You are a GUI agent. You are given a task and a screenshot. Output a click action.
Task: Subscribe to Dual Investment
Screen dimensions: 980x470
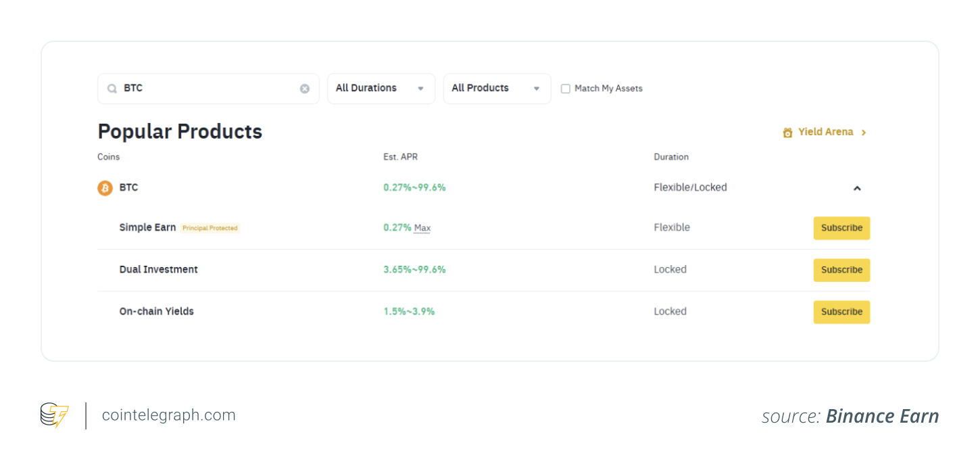(841, 270)
